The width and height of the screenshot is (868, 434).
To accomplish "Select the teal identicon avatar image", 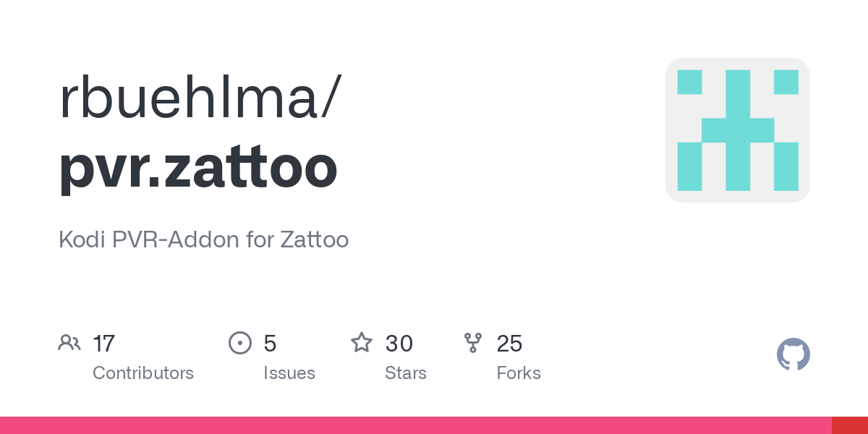I will tap(738, 130).
